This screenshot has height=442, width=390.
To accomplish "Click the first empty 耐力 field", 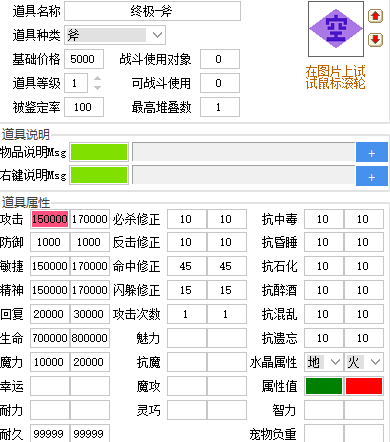I will click(x=50, y=410).
